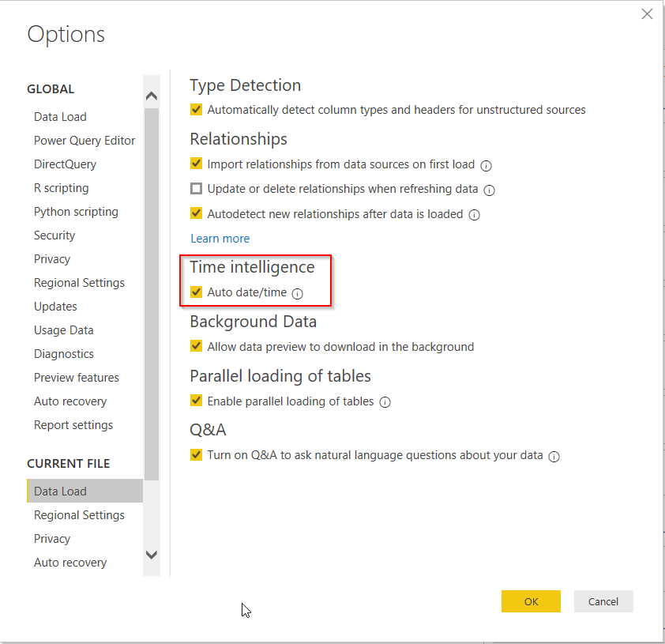665x644 pixels.
Task: Click the info icon next to Import relationships
Action: click(x=486, y=165)
